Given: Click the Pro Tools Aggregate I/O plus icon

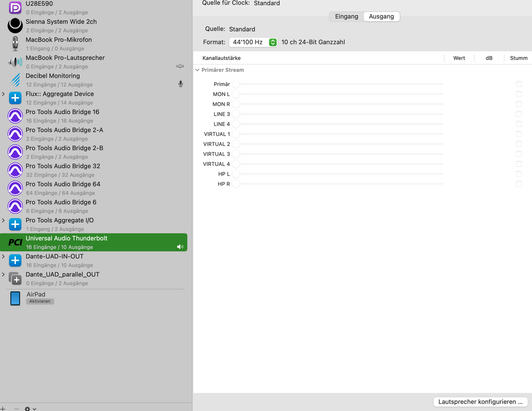Looking at the screenshot, I should pyautogui.click(x=15, y=224).
